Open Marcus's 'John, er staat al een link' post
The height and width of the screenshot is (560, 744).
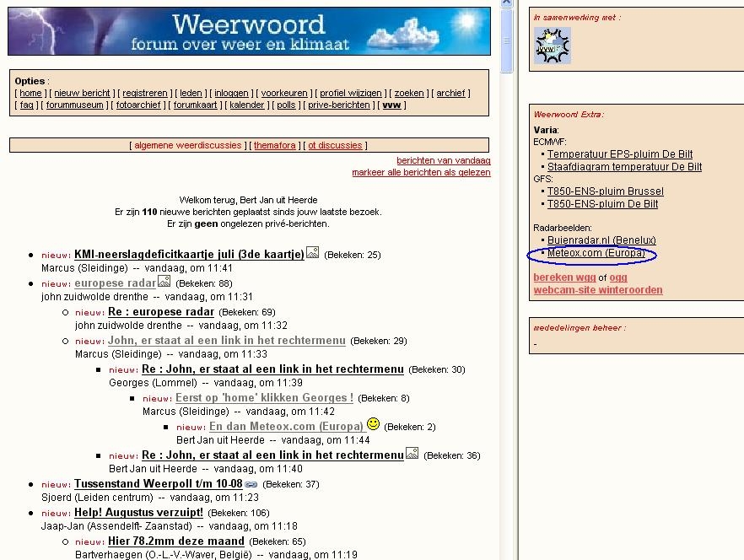click(227, 340)
